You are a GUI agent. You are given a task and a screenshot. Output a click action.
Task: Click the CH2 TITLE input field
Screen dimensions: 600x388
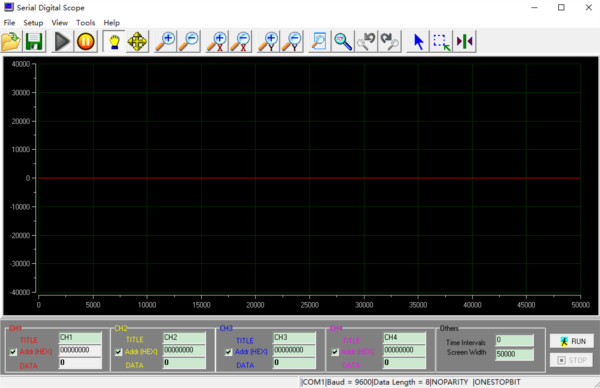tap(184, 337)
